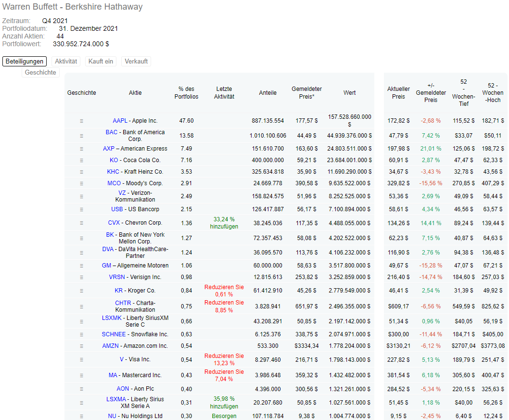This screenshot has width=509, height=420.
Task: Open the Kauft ein tab
Action: pos(101,61)
